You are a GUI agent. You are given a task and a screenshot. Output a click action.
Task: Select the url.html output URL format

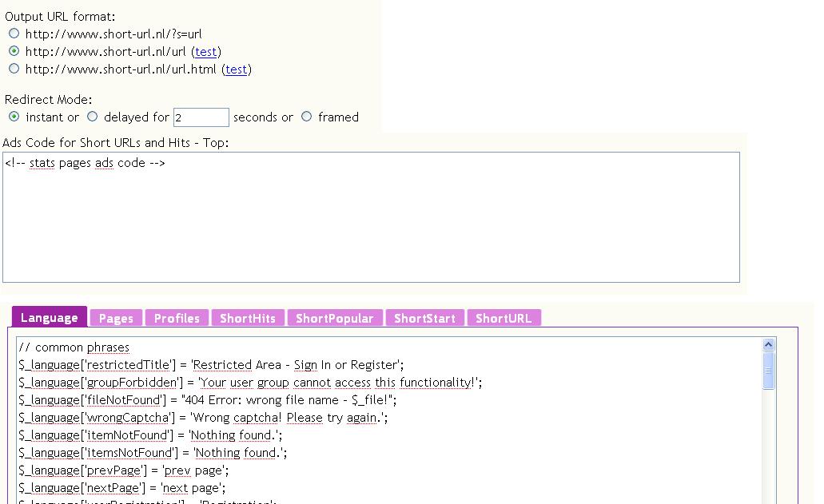coord(14,69)
